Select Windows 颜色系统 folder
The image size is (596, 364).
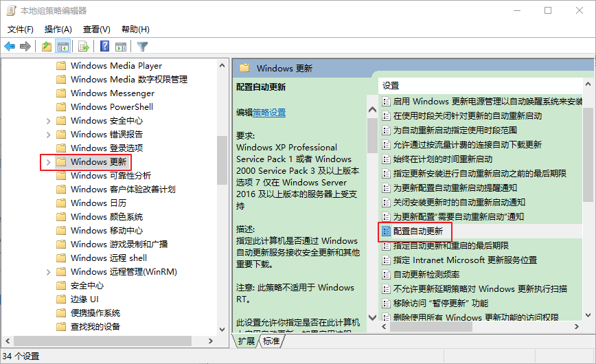click(107, 217)
